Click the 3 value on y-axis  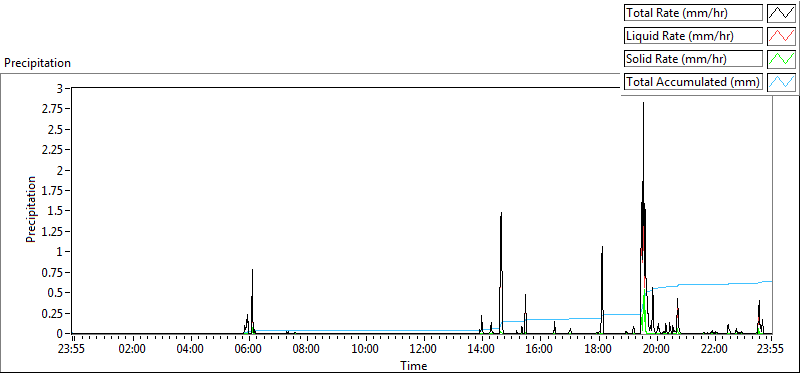pos(59,88)
